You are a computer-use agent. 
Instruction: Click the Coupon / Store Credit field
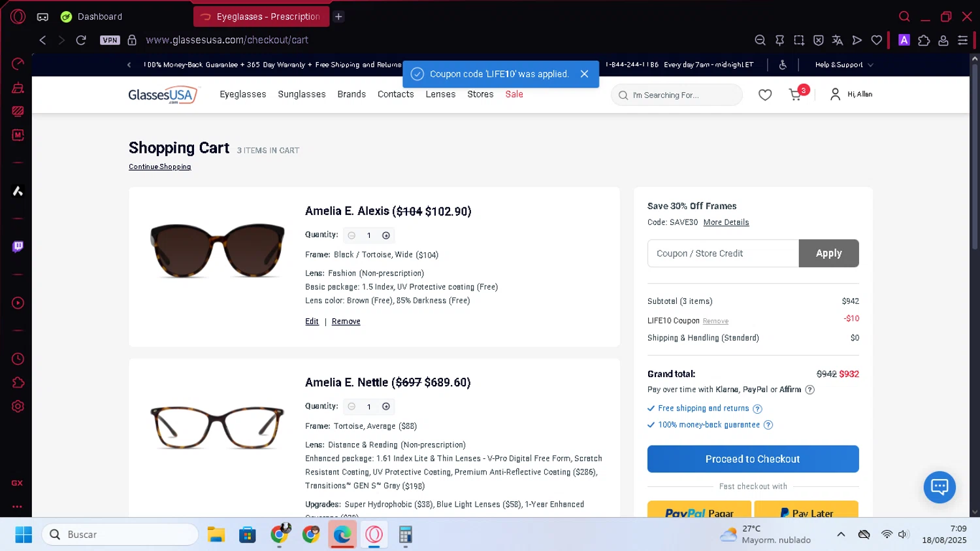[x=723, y=254]
